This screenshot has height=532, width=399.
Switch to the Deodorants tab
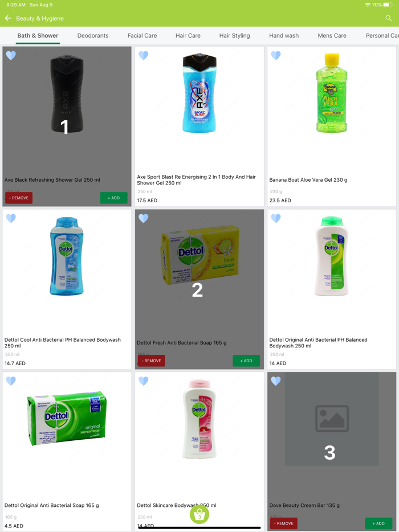[x=93, y=36]
